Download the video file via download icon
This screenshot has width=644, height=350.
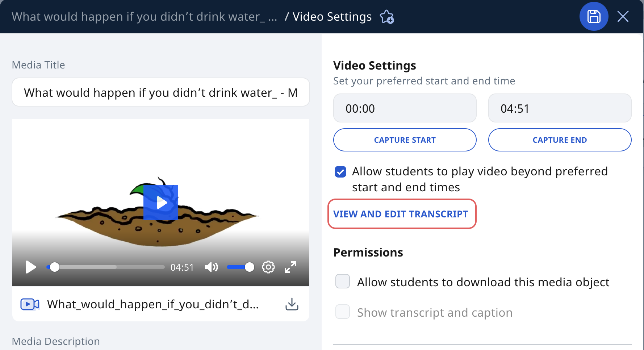tap(292, 304)
